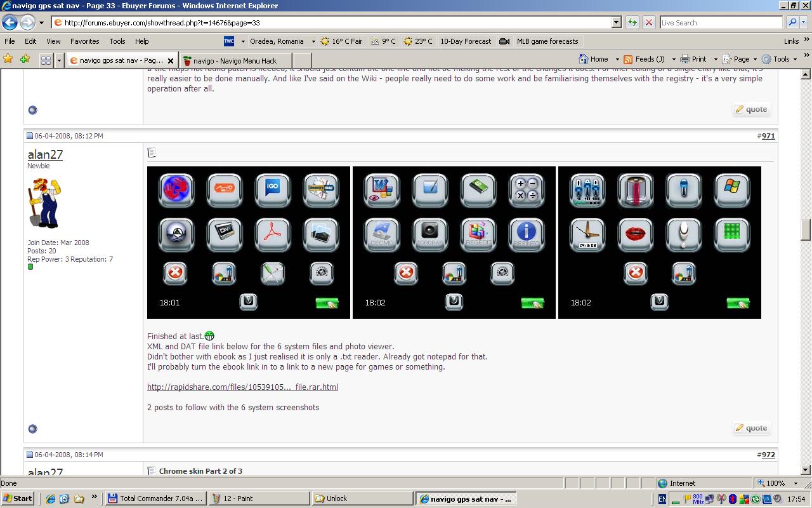Click the Feeds (J) toolbar button
This screenshot has width=812, height=508.
[644, 59]
